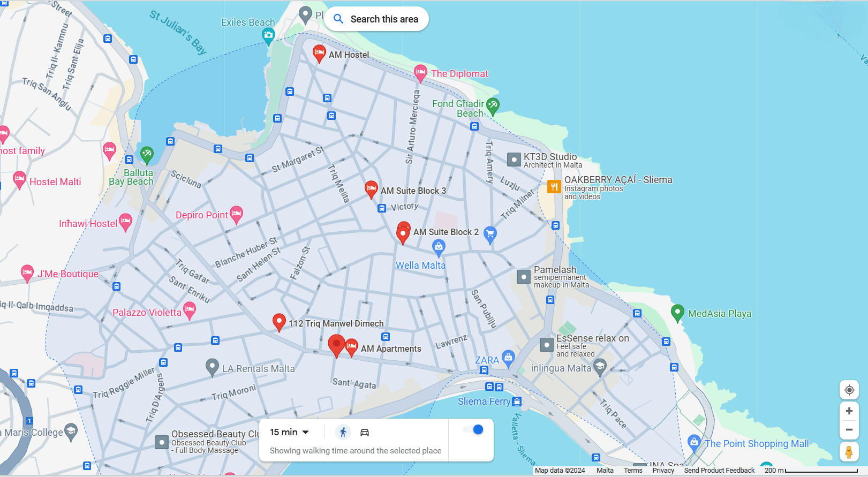Viewport: 868px width, 477px height.
Task: Zoom out on the map
Action: [849, 430]
